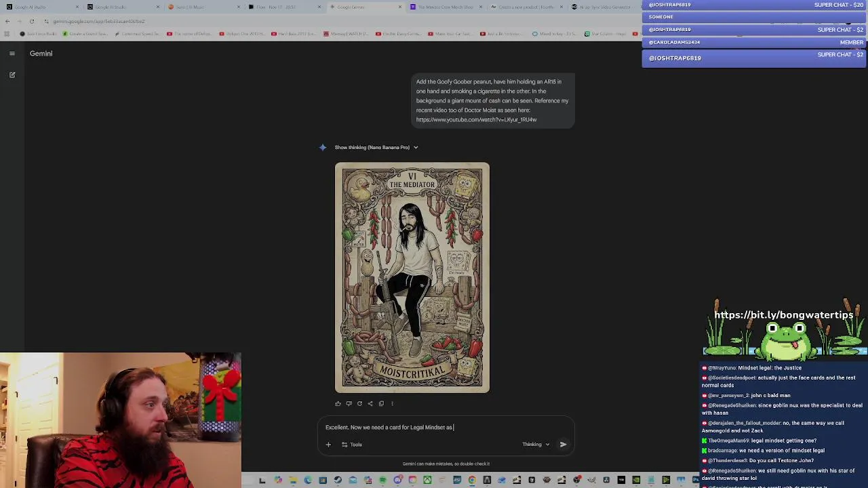Go back with browser back arrow
868x488 pixels.
tap(7, 21)
